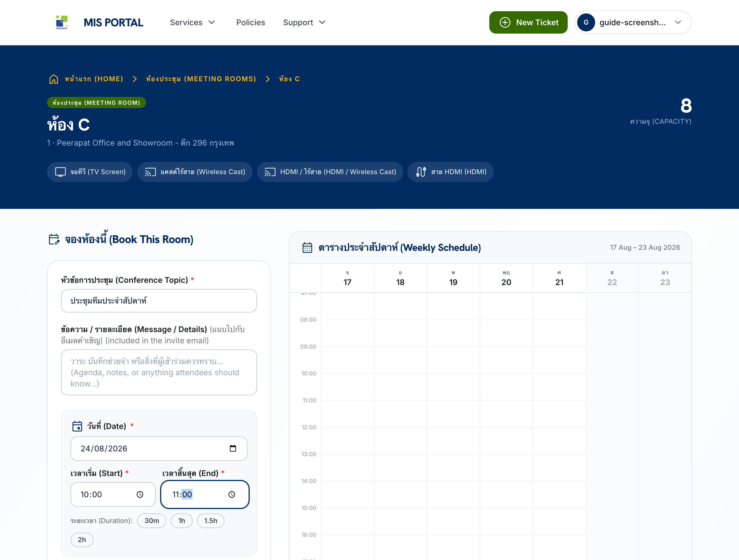
Task: Click the 14:00 time label in schedule
Action: tap(309, 481)
